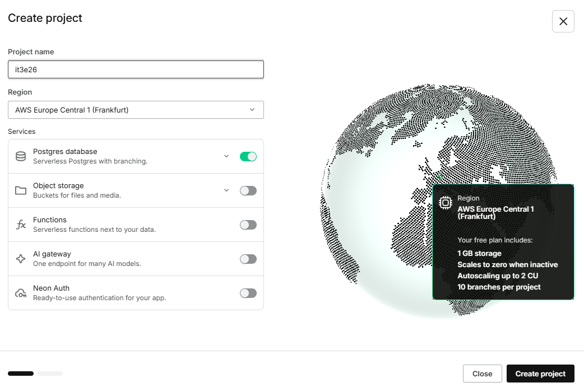Turn off the Postgres database toggle
This screenshot has width=584, height=392.
tap(248, 156)
